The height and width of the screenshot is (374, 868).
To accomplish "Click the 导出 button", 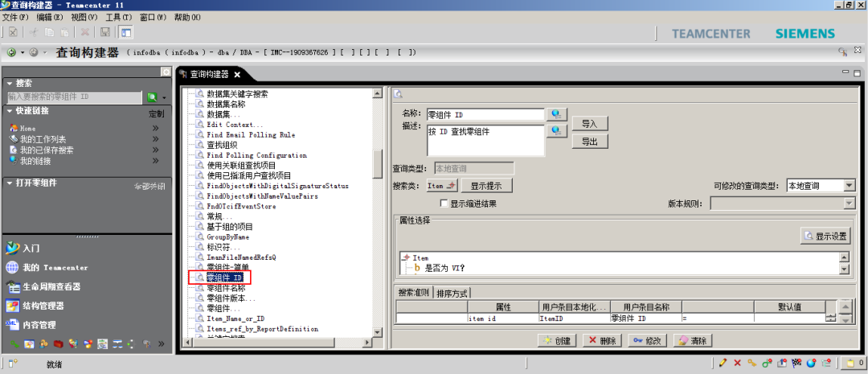I will pyautogui.click(x=590, y=142).
